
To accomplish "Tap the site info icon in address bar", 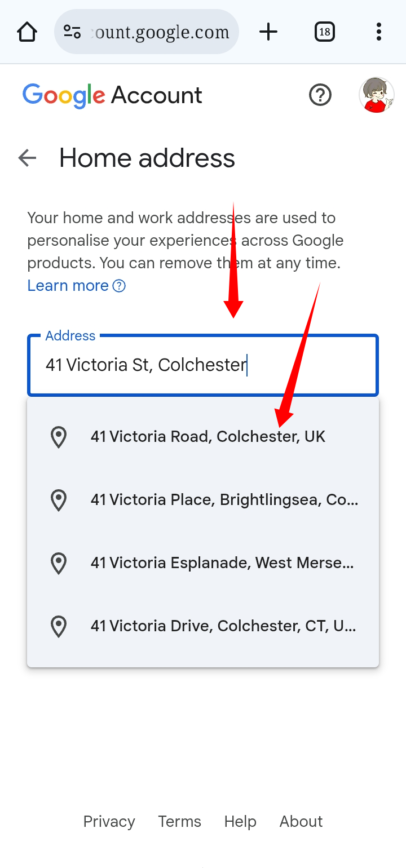I will 72,32.
